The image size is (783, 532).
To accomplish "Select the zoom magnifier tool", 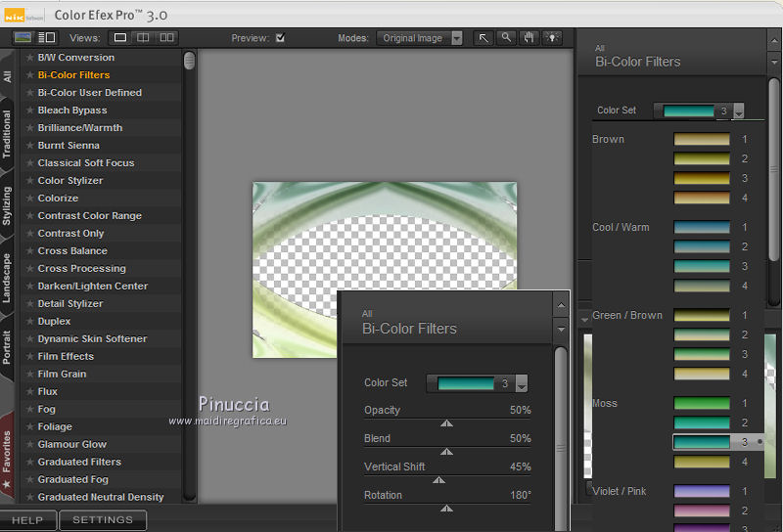I will pyautogui.click(x=506, y=38).
